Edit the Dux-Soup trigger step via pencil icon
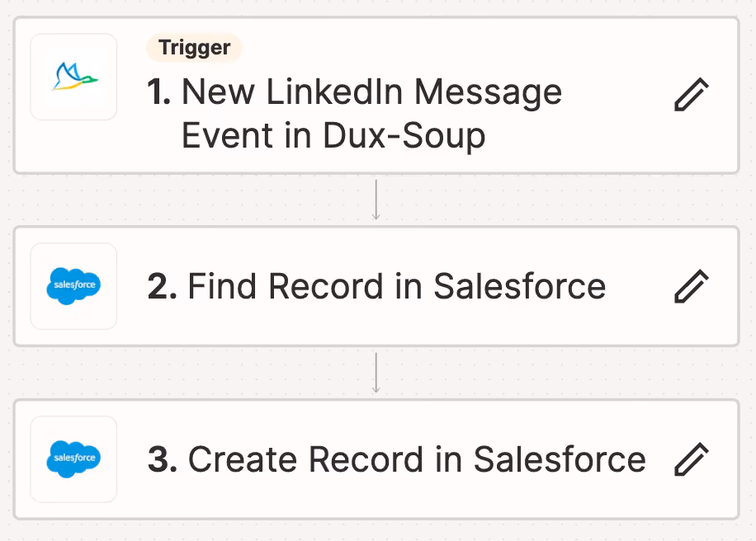This screenshot has width=756, height=541. [x=692, y=94]
